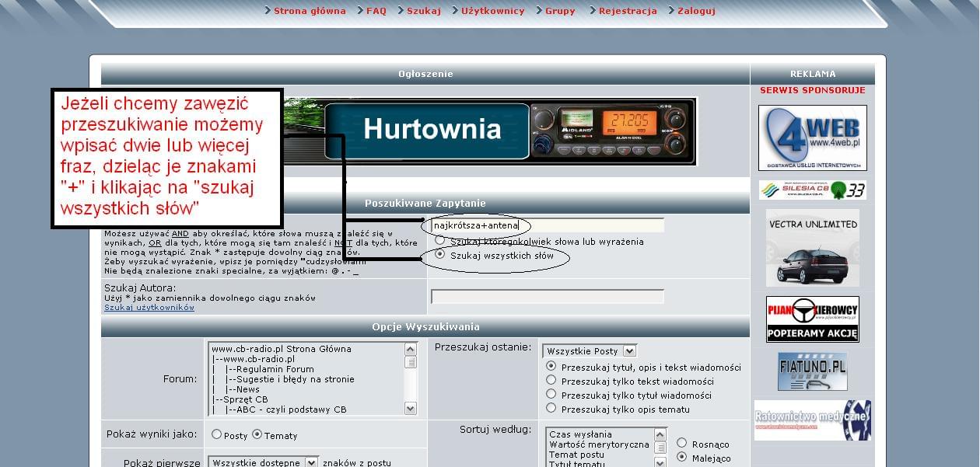
Task: Open the 'Wszystkie dostępne' dropdown
Action: point(264,462)
